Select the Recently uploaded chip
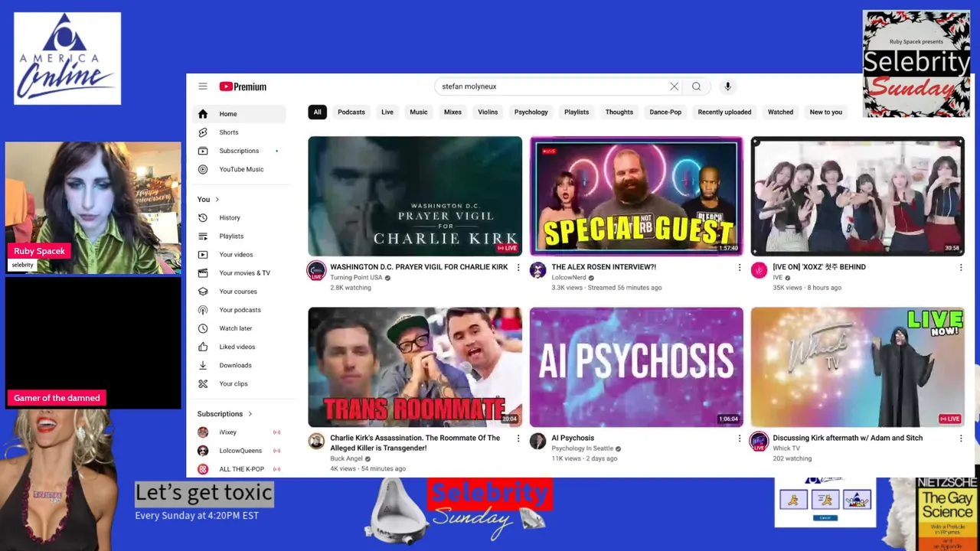Viewport: 980px width, 551px height. 724,112
